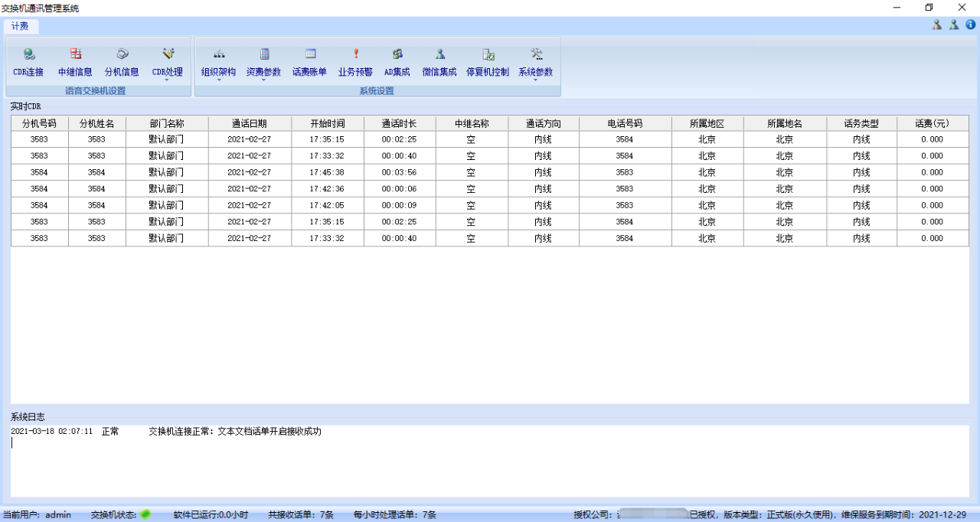Viewport: 980px width, 522px height.
Task: Click the 通话方向 column header
Action: tap(543, 123)
